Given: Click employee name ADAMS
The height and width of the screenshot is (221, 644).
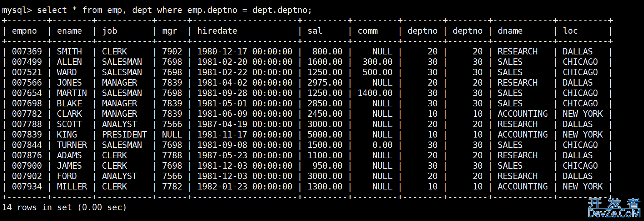Looking at the screenshot, I should tap(69, 155).
